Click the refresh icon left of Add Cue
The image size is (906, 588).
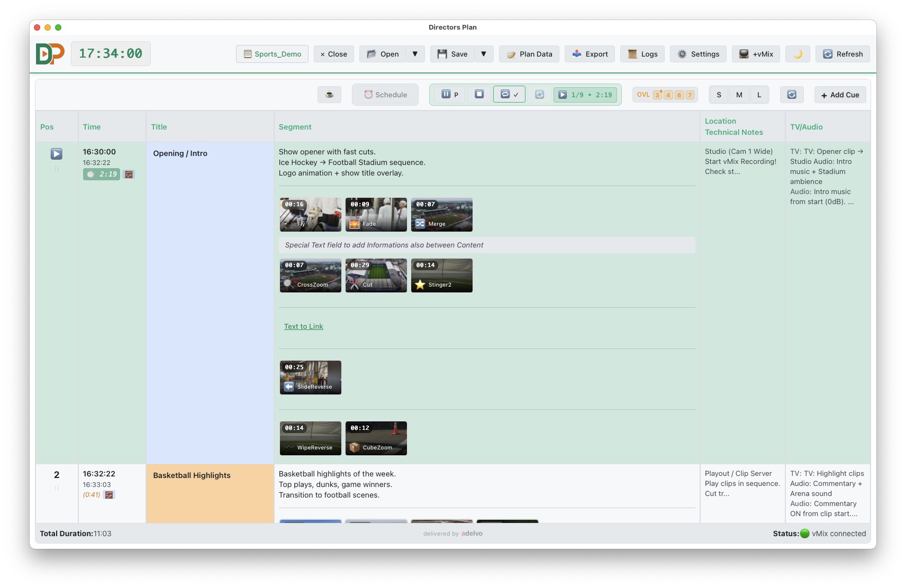[792, 95]
